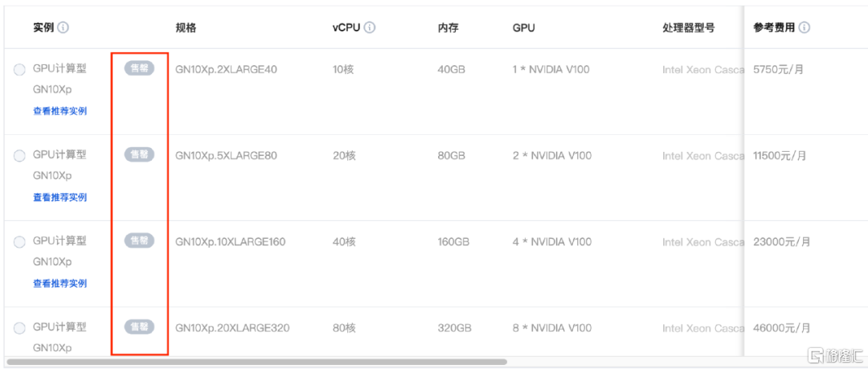Click the 格隆汇 watermark logo

pos(835,355)
